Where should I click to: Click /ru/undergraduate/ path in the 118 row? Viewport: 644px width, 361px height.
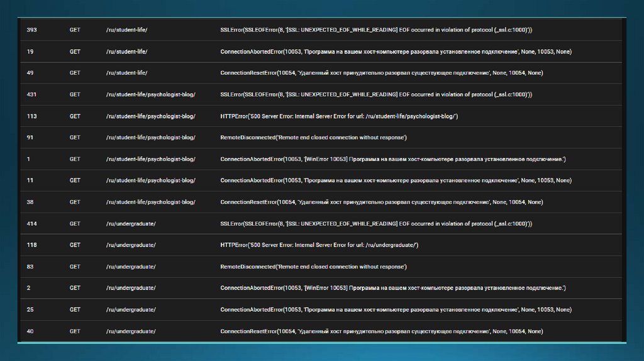[x=131, y=245]
